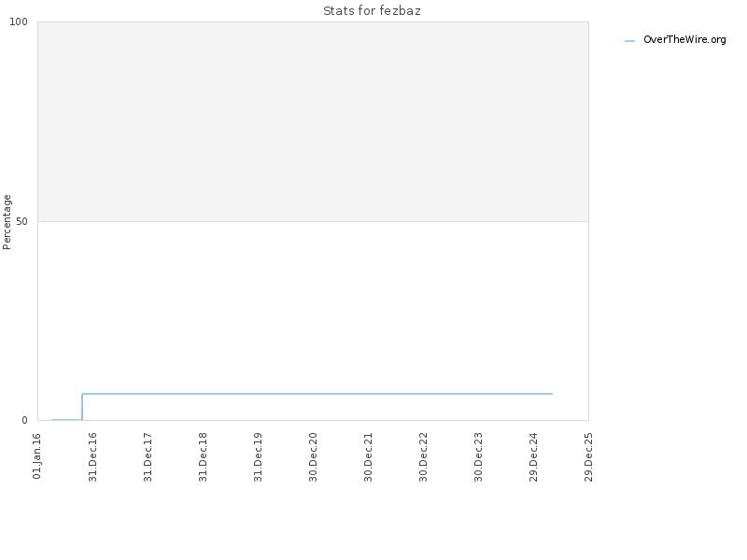Screen dimensions: 747x560
Task: Select the 0 label on y-axis
Action: [x=25, y=420]
